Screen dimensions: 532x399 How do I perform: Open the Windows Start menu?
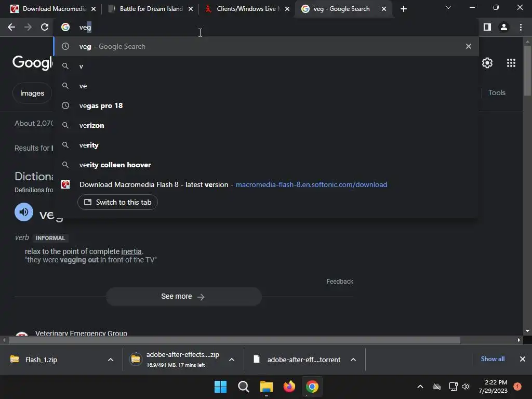click(x=220, y=387)
